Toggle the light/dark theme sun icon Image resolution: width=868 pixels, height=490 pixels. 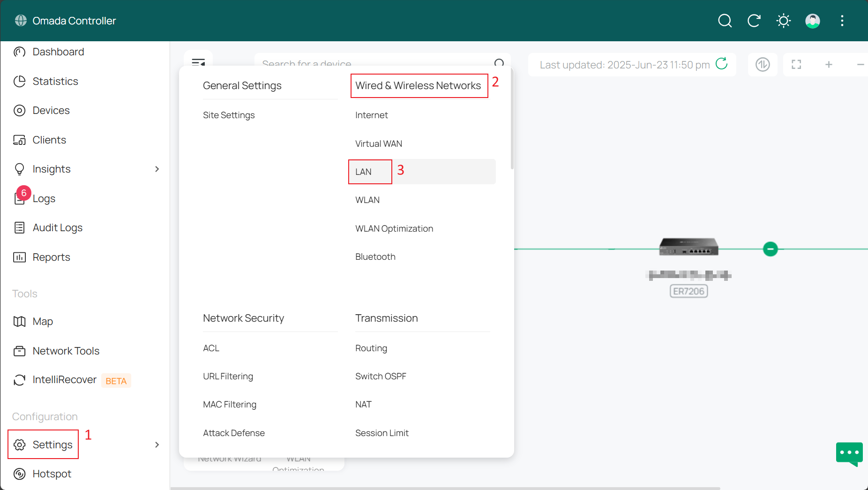[x=784, y=21]
